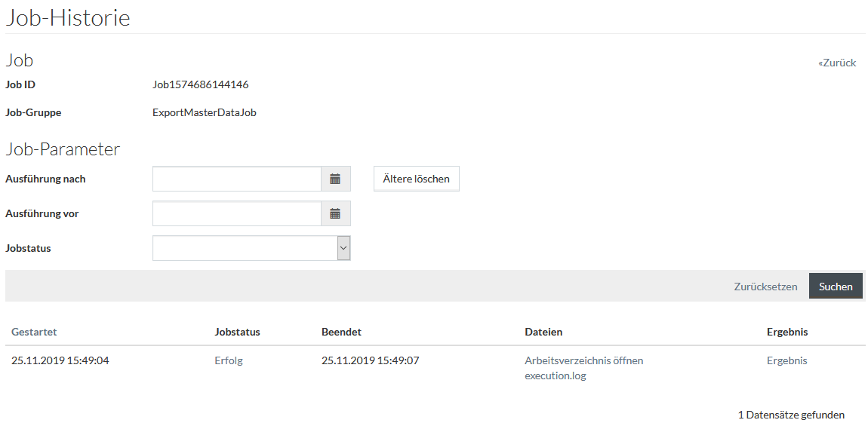Screen dimensions: 868x423
Task: Reset the filters via Zurücksetzen
Action: coord(765,287)
